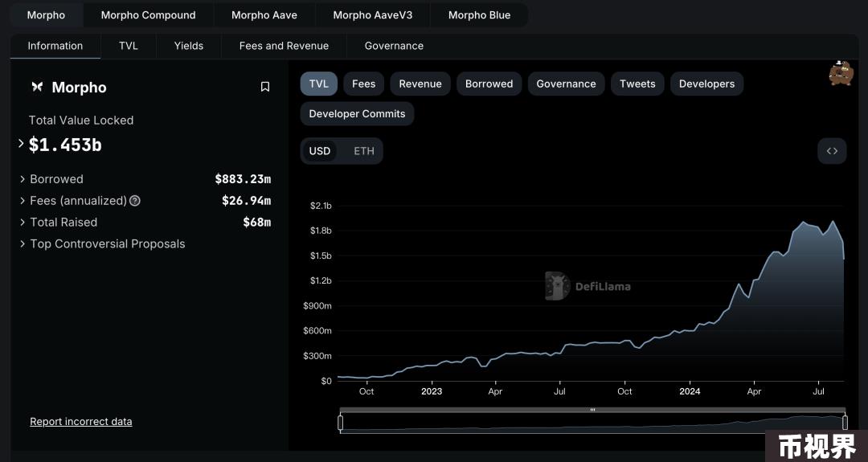This screenshot has width=868, height=462.
Task: Expand the Total Raised row
Action: click(x=23, y=223)
